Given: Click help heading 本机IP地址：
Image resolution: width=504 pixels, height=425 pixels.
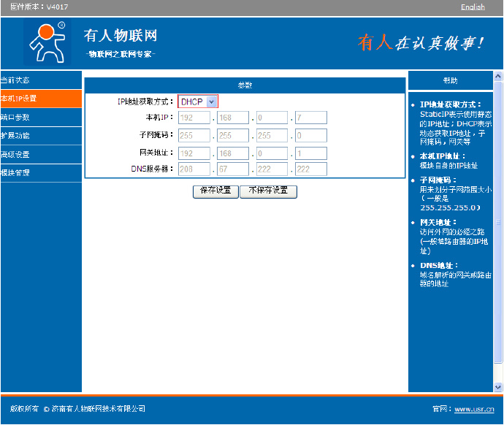Looking at the screenshot, I should (x=443, y=156).
